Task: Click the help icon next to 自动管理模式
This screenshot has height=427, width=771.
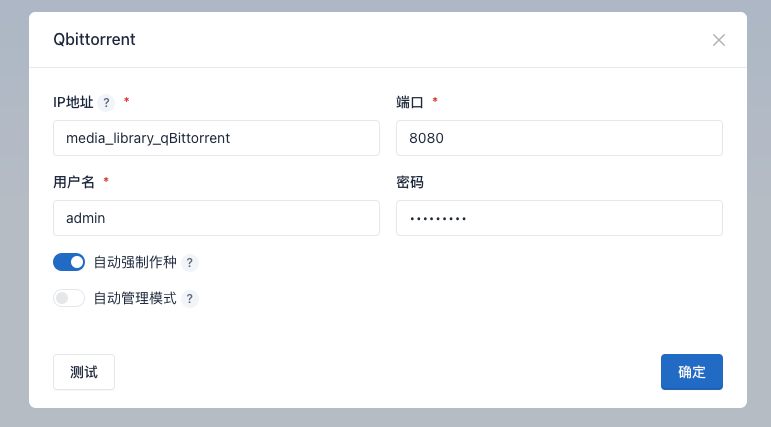Action: (190, 298)
